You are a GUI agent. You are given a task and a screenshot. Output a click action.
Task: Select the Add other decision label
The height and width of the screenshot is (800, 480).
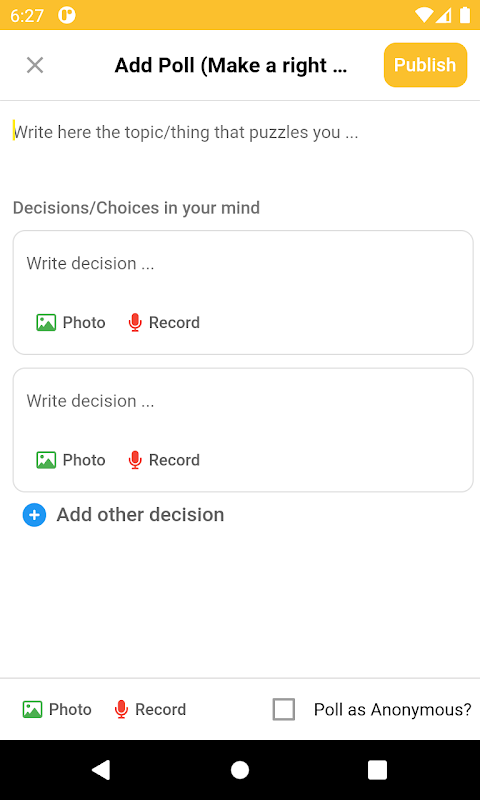[x=140, y=515]
